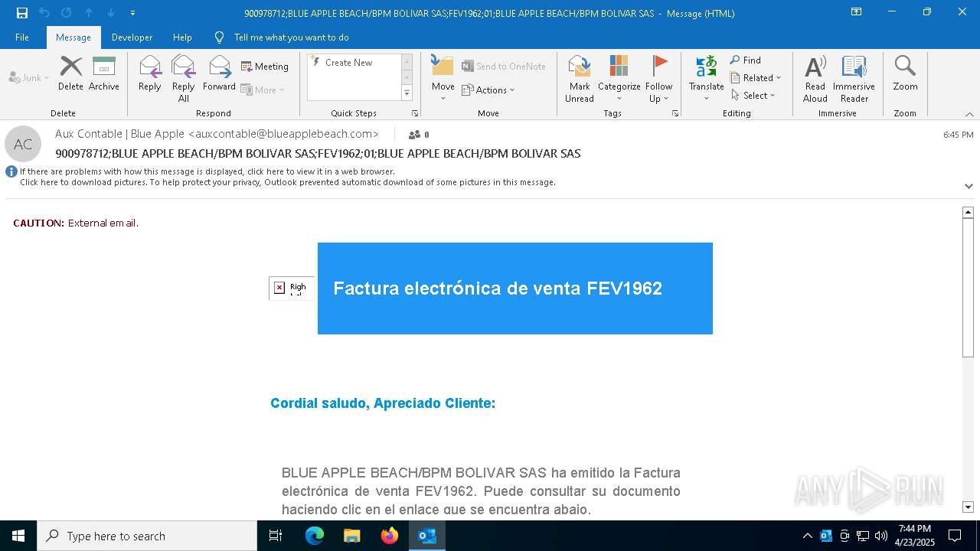
Task: Click the message scrollbar up arrow
Action: (x=968, y=212)
